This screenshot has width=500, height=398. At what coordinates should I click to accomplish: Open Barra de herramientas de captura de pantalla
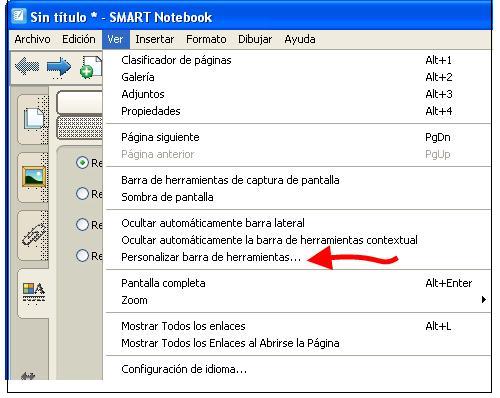tap(298, 180)
